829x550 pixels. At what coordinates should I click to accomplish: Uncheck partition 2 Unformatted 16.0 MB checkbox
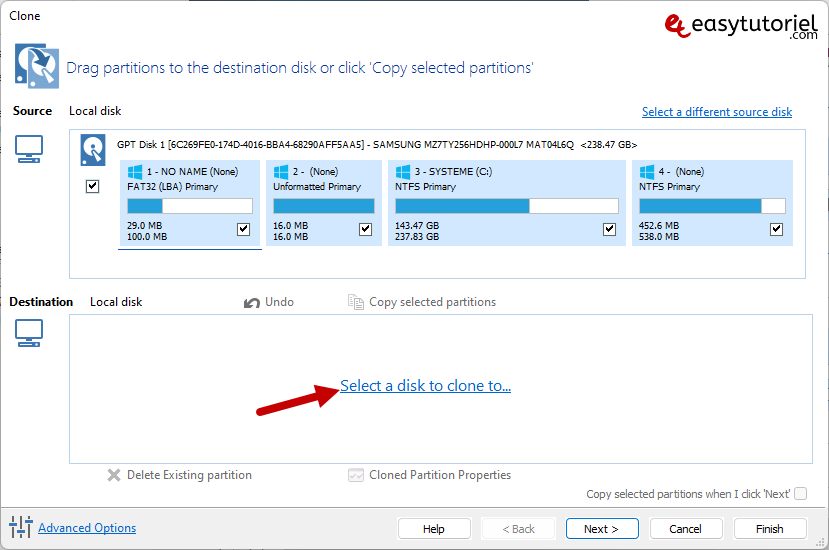pyautogui.click(x=365, y=230)
